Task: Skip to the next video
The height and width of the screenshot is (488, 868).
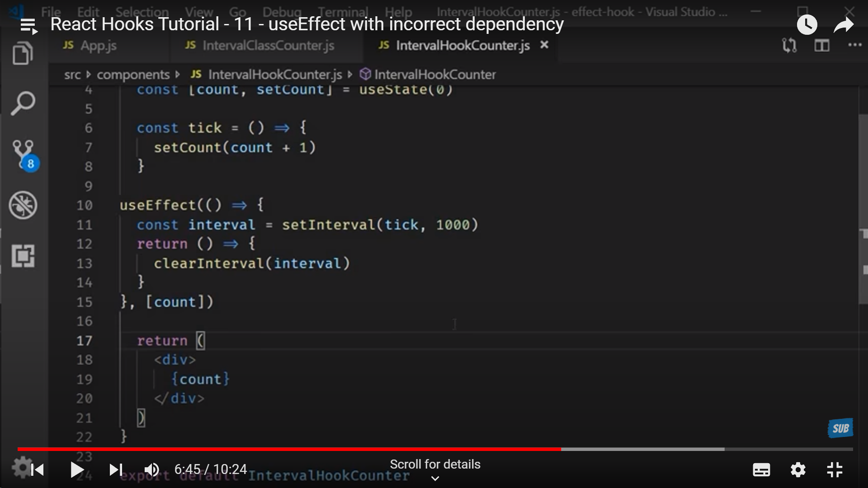Action: click(x=116, y=470)
